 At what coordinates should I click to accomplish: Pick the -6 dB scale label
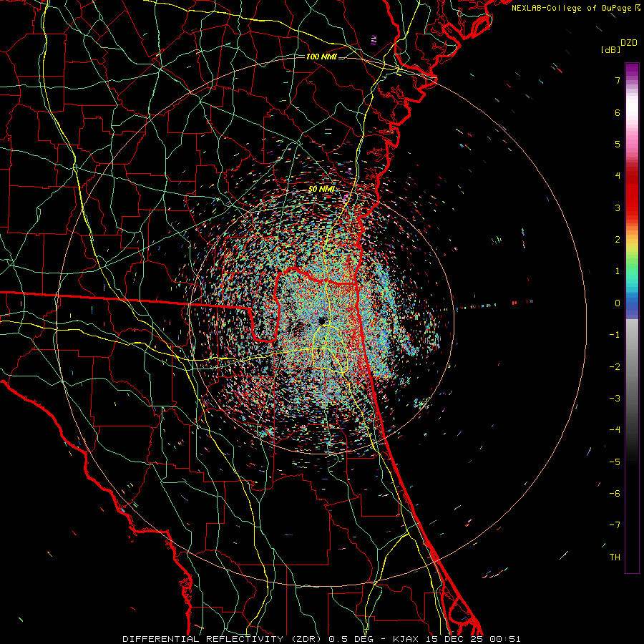click(615, 494)
